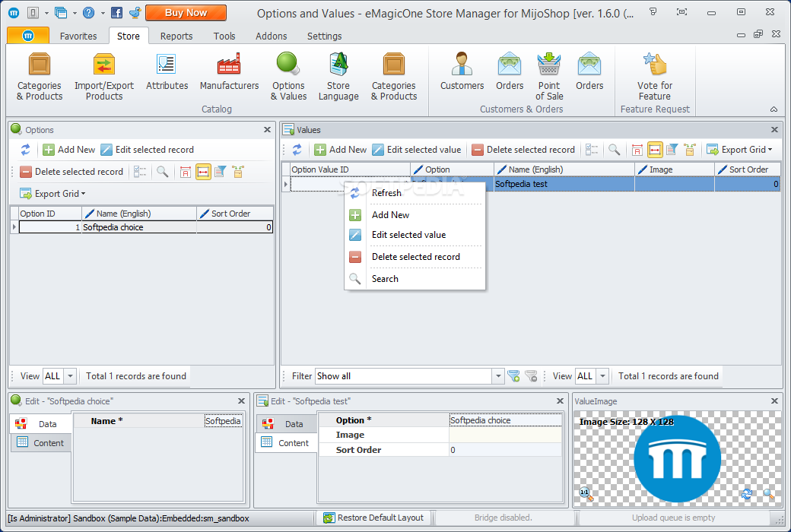The height and width of the screenshot is (532, 791).
Task: Select the Softpedia choice row
Action: pyautogui.click(x=146, y=227)
